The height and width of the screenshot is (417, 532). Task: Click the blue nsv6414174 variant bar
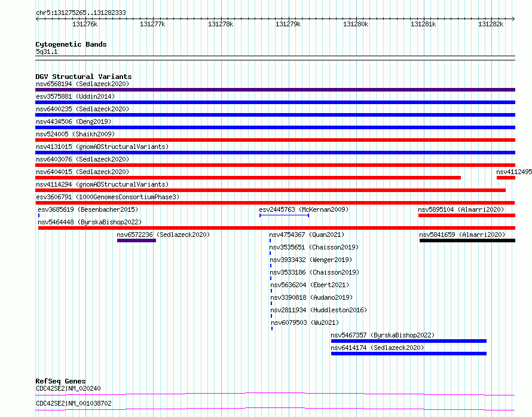409,354
